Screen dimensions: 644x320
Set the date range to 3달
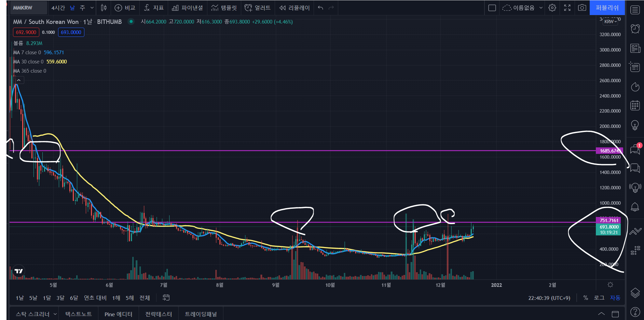pos(60,298)
